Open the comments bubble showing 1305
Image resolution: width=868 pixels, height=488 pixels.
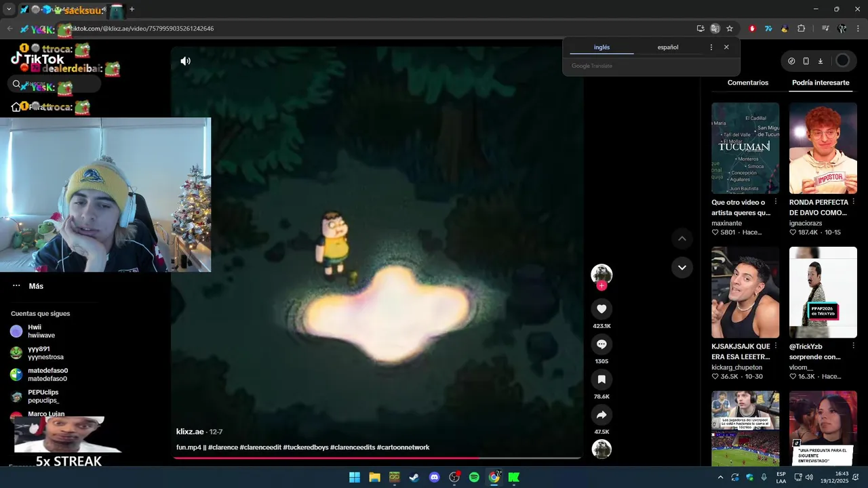(601, 344)
